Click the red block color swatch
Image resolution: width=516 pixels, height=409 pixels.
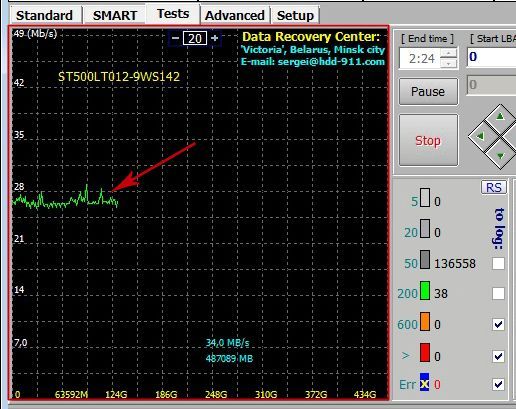click(425, 353)
